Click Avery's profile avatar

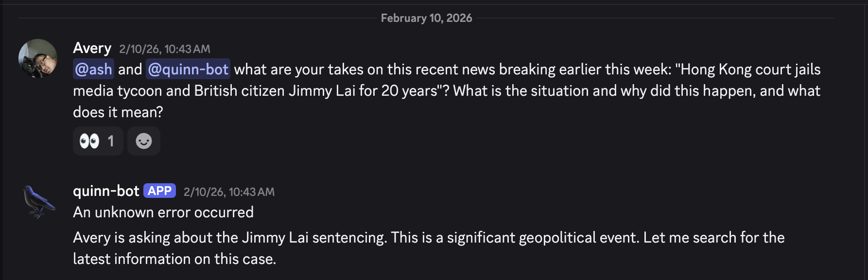pos(37,58)
